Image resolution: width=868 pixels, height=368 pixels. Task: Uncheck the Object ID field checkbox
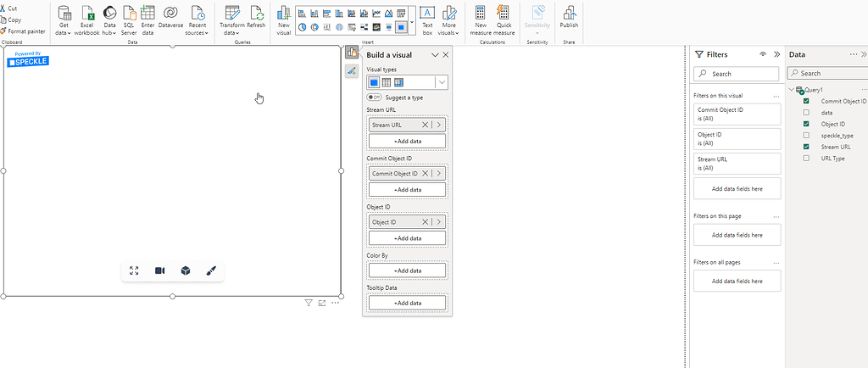pos(806,124)
